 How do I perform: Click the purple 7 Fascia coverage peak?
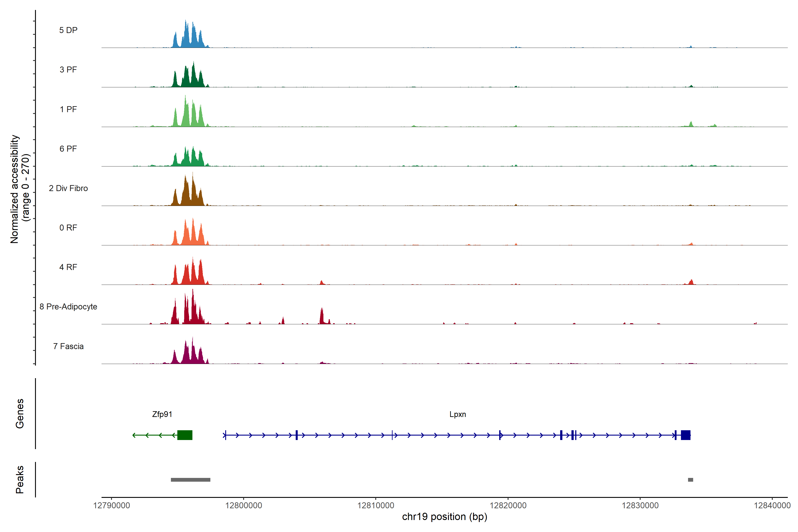coord(186,354)
